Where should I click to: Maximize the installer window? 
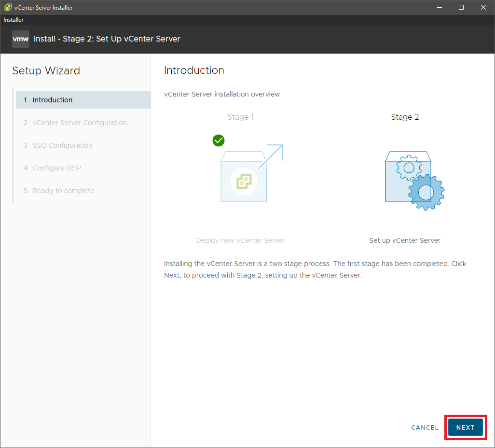point(461,7)
